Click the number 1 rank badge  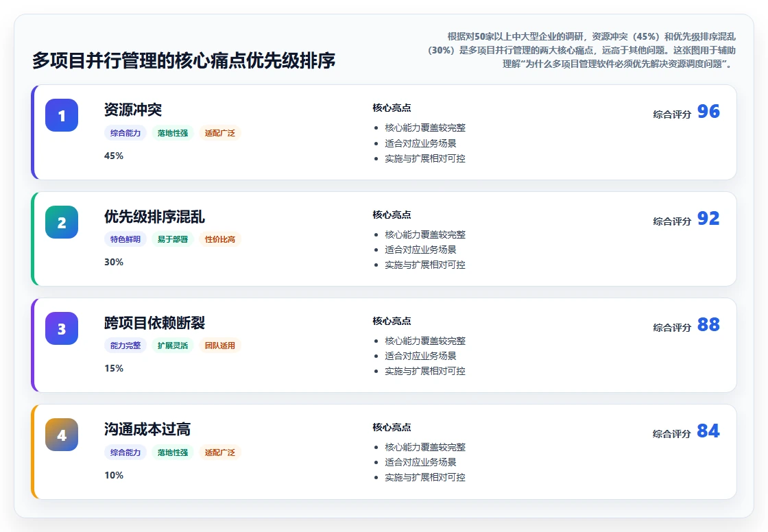coord(62,115)
